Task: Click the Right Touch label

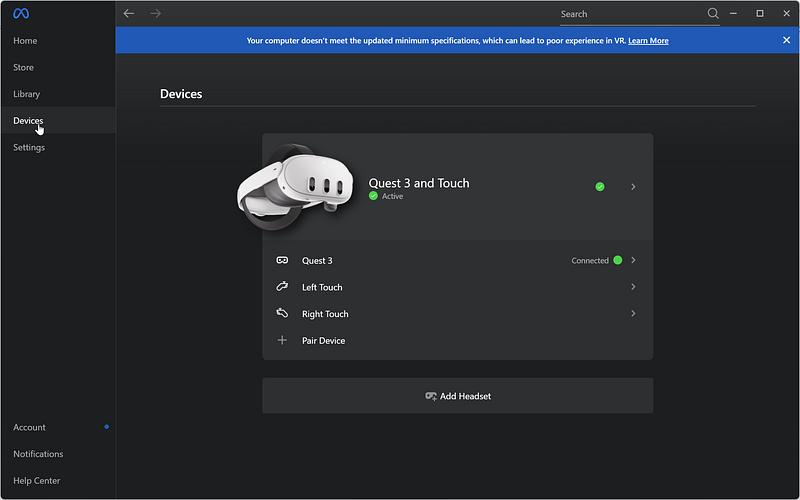Action: [325, 314]
